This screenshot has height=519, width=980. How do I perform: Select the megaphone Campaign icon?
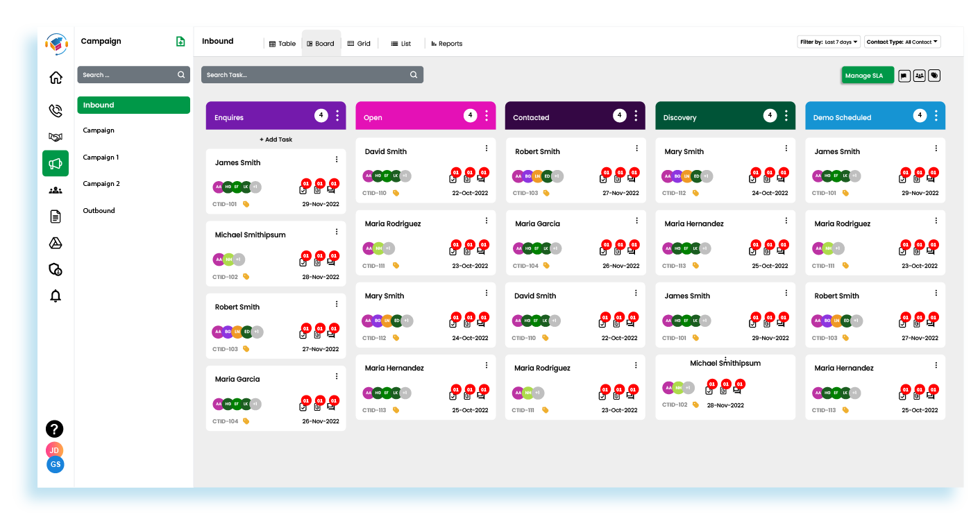click(56, 164)
